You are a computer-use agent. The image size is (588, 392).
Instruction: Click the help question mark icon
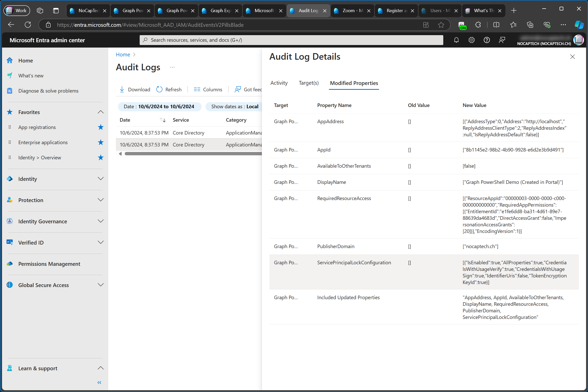pos(487,40)
